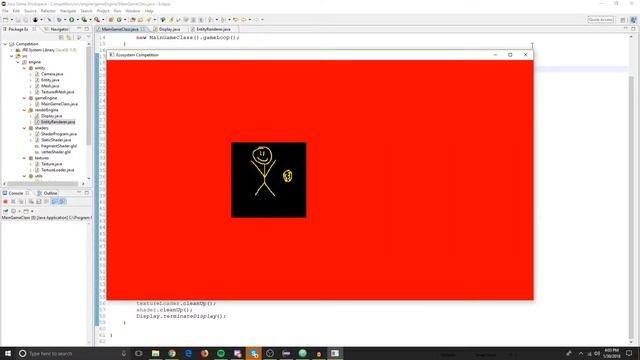Click the Forward navigation arrow in toolbar
Image resolution: width=640 pixels, height=360 pixels.
257,20
